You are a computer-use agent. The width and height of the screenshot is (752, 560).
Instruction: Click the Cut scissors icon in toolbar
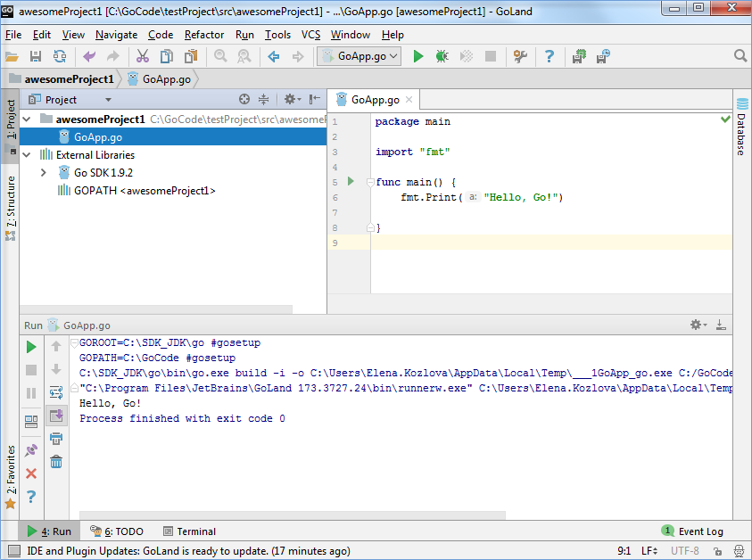pos(142,56)
